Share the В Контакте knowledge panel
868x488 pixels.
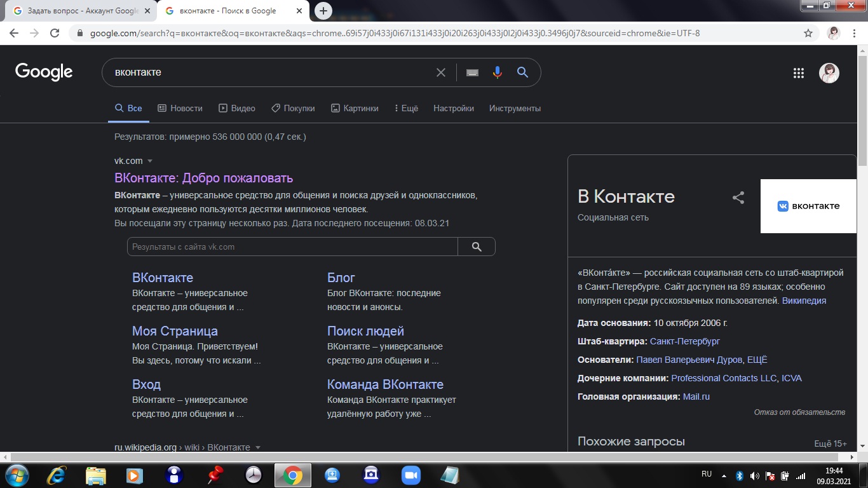738,198
